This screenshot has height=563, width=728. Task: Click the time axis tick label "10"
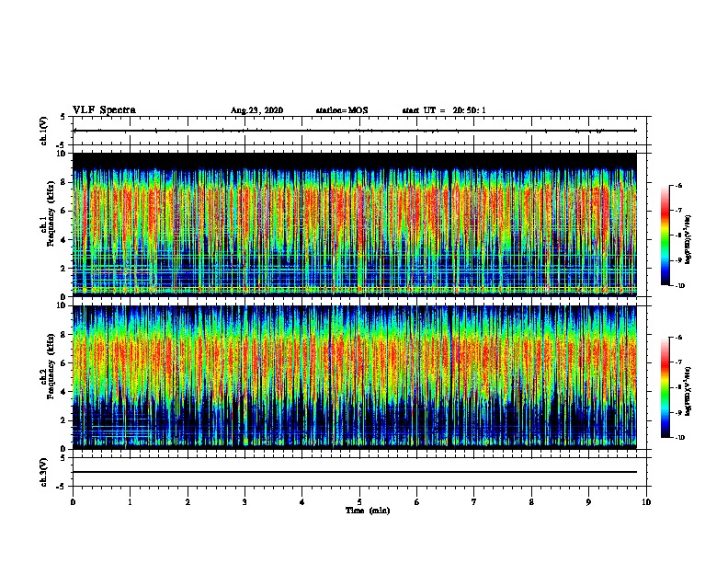(646, 502)
